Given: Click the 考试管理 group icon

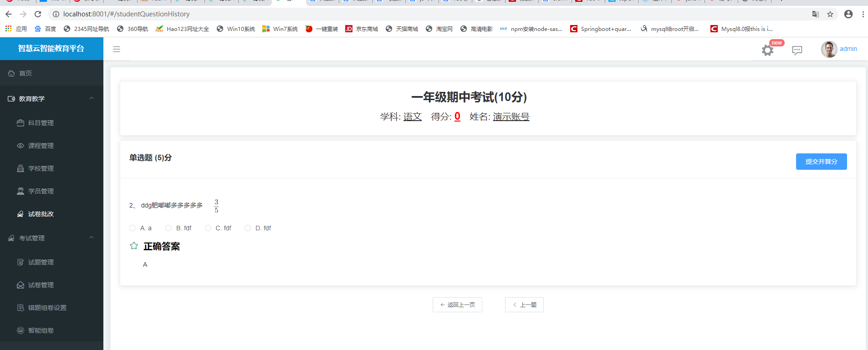Looking at the screenshot, I should (x=11, y=238).
